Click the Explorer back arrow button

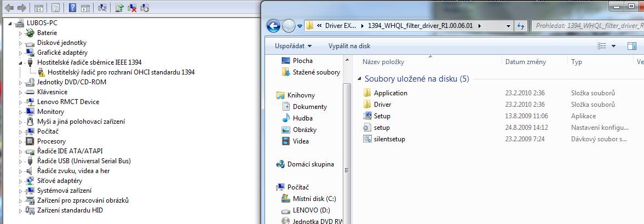coord(274,26)
